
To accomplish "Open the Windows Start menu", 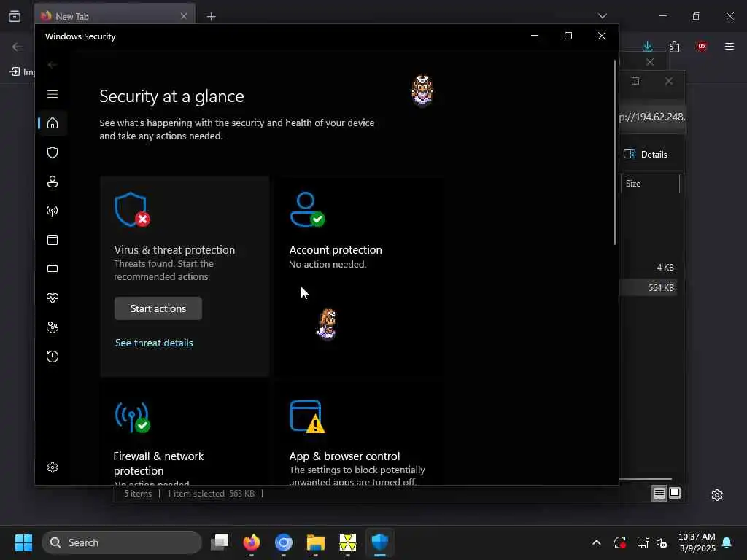I will coord(23,542).
